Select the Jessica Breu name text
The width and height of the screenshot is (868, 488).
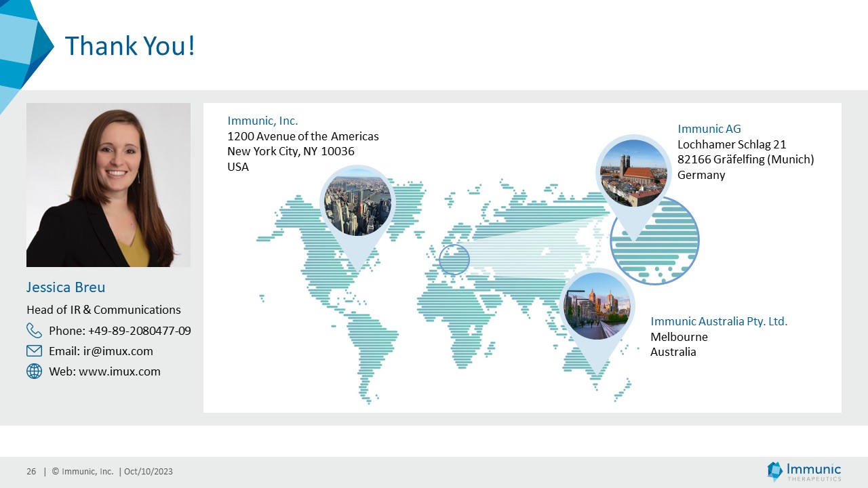[x=66, y=287]
